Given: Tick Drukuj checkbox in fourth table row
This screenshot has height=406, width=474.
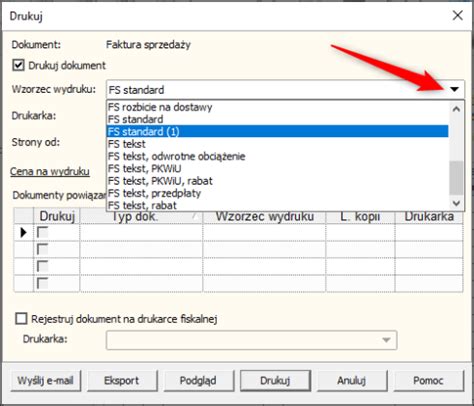Looking at the screenshot, I should [x=42, y=283].
